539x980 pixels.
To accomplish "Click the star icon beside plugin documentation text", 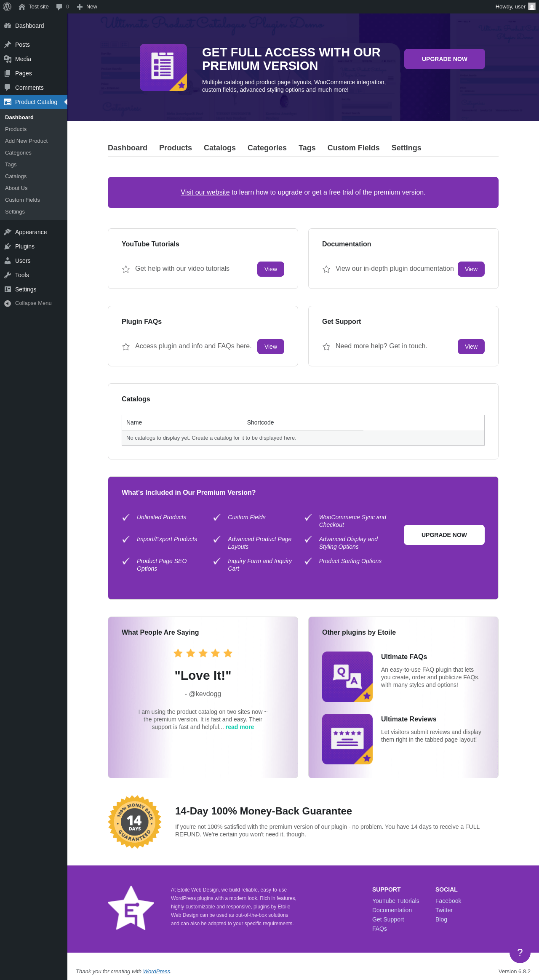I will (x=326, y=269).
